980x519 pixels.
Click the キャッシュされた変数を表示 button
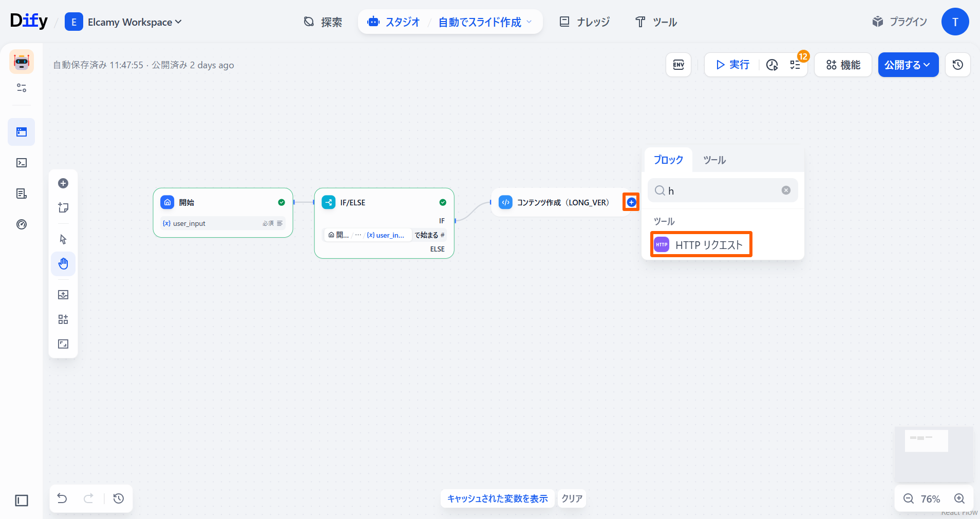coord(497,498)
